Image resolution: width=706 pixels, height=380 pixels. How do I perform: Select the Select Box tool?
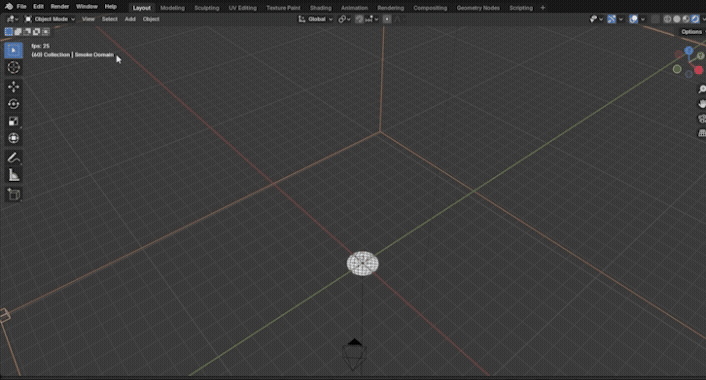coord(14,50)
